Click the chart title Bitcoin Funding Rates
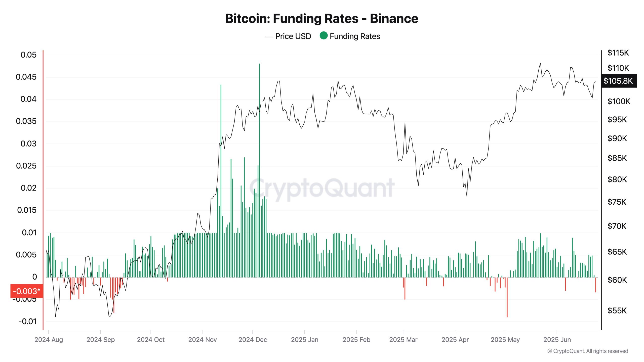Viewport: 644px width, 362px height. [321, 19]
